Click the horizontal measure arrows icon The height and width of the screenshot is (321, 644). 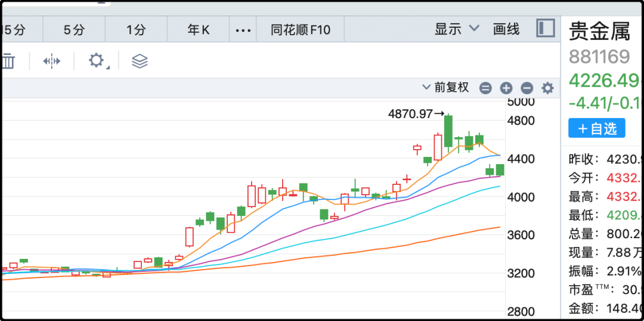52,61
